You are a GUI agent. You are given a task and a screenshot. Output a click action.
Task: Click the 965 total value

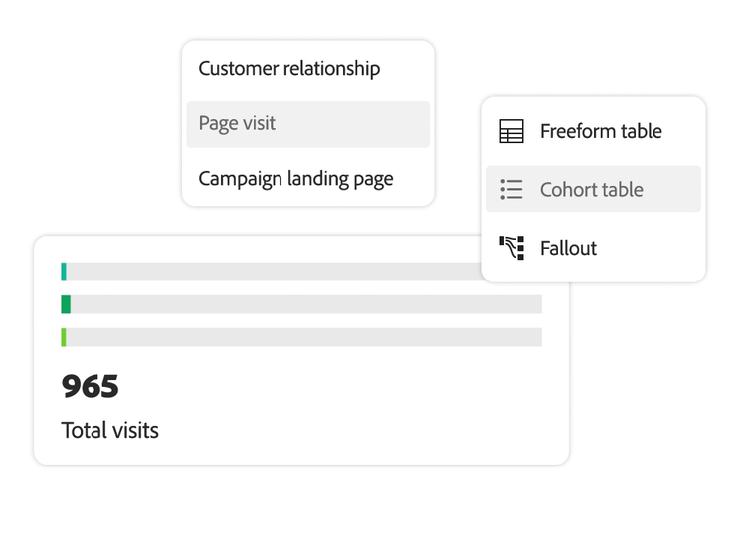pos(91,386)
